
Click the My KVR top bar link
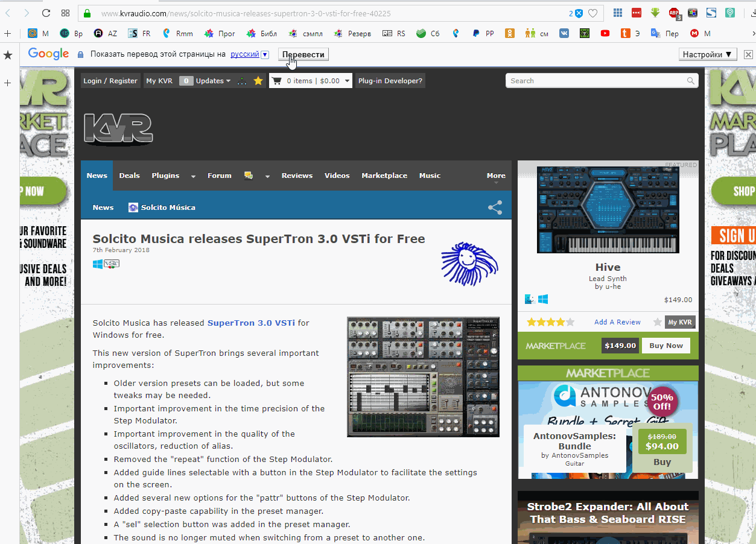pyautogui.click(x=159, y=81)
